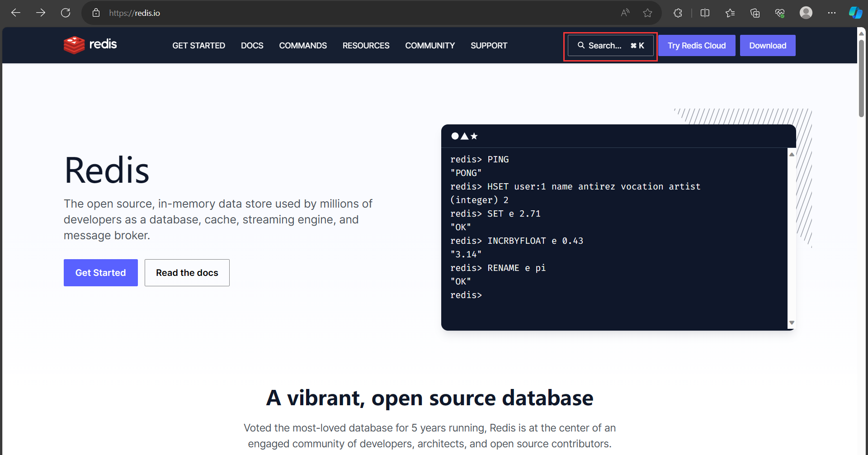Click the Read the docs button
Image resolution: width=868 pixels, height=455 pixels.
(x=187, y=273)
